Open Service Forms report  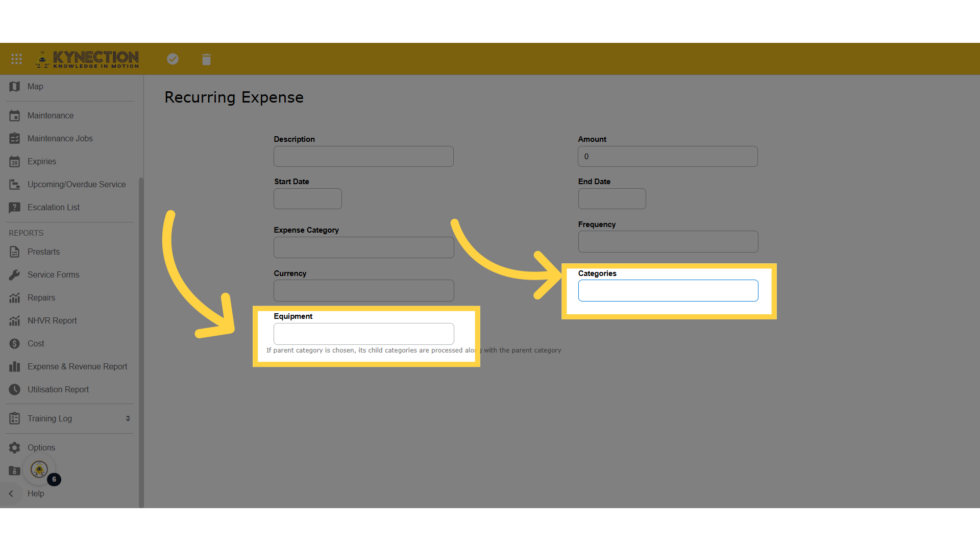pyautogui.click(x=54, y=275)
